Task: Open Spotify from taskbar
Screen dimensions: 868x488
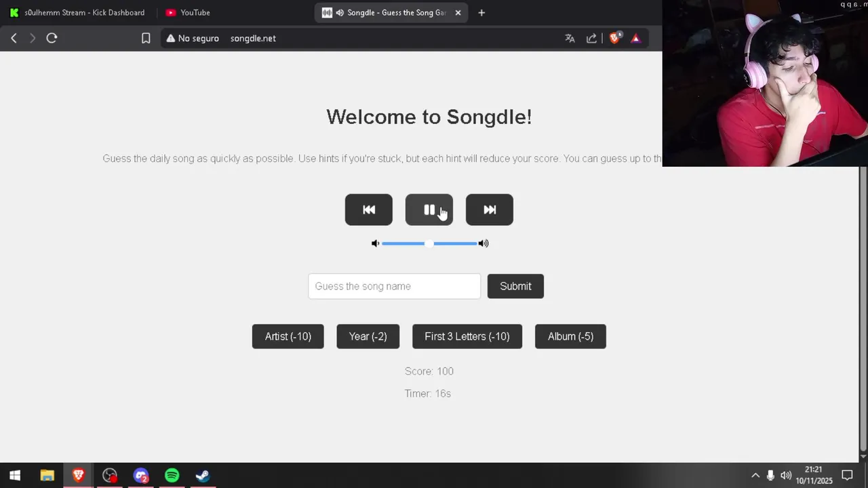Action: tap(172, 475)
